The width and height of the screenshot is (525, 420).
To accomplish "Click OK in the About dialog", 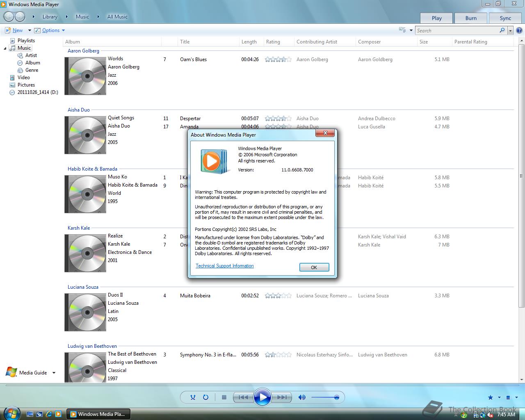I will point(314,267).
